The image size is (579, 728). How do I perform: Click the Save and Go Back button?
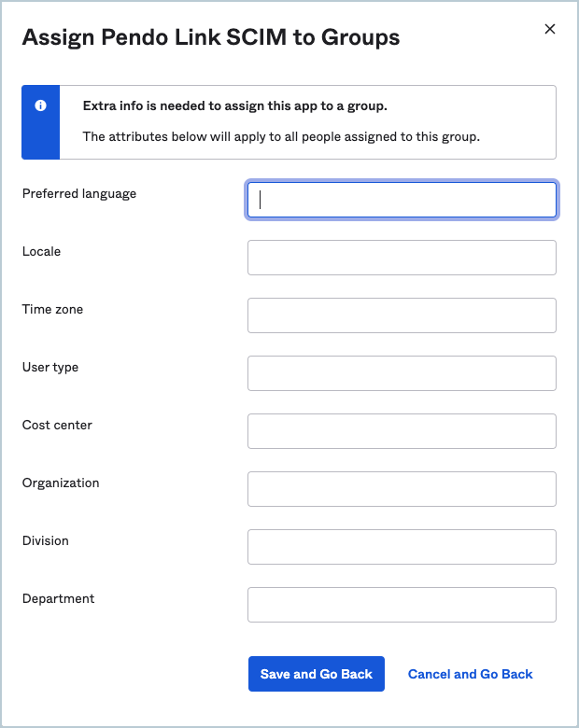click(317, 674)
